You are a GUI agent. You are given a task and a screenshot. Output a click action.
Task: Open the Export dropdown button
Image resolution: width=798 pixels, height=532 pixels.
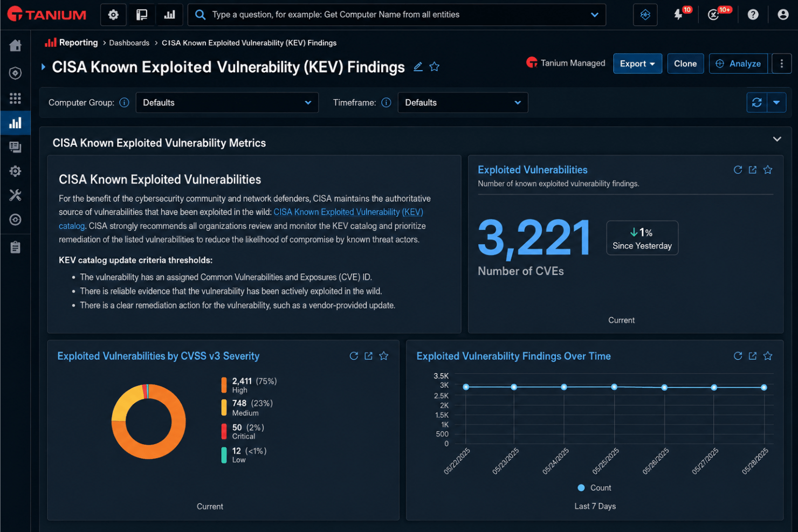pos(637,64)
